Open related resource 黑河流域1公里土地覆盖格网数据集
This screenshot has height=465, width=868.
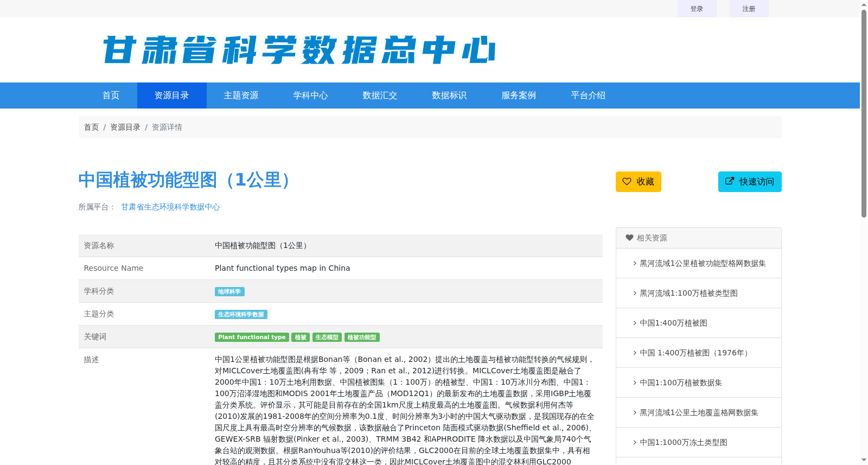699,412
